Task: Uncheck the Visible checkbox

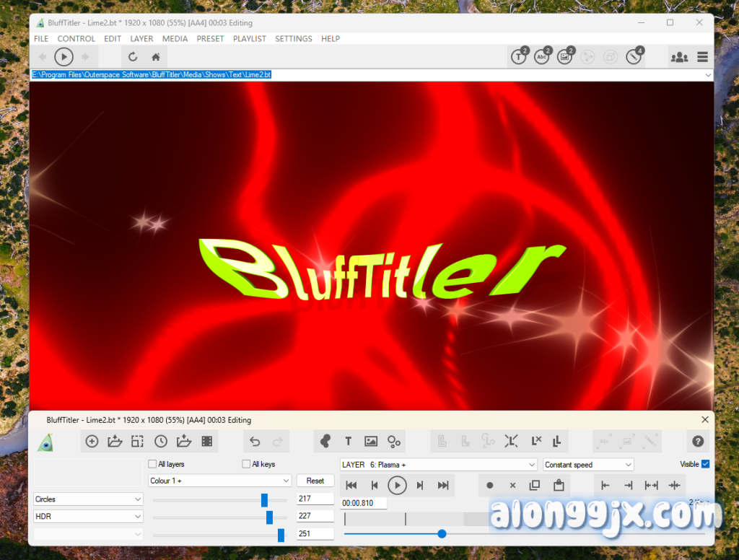Action: click(x=705, y=464)
